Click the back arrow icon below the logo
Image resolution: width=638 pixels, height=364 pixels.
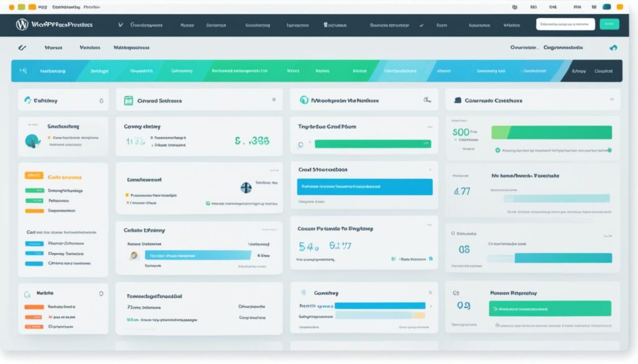pos(22,47)
